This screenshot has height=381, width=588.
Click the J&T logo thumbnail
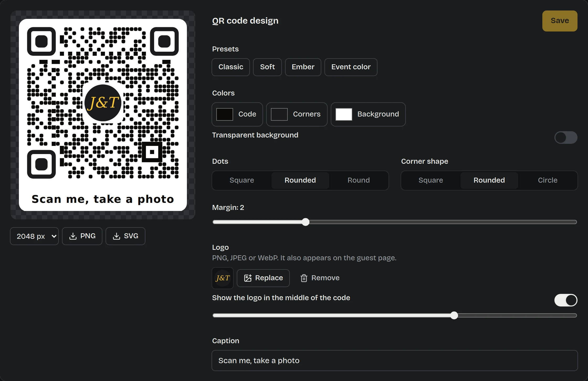click(223, 278)
